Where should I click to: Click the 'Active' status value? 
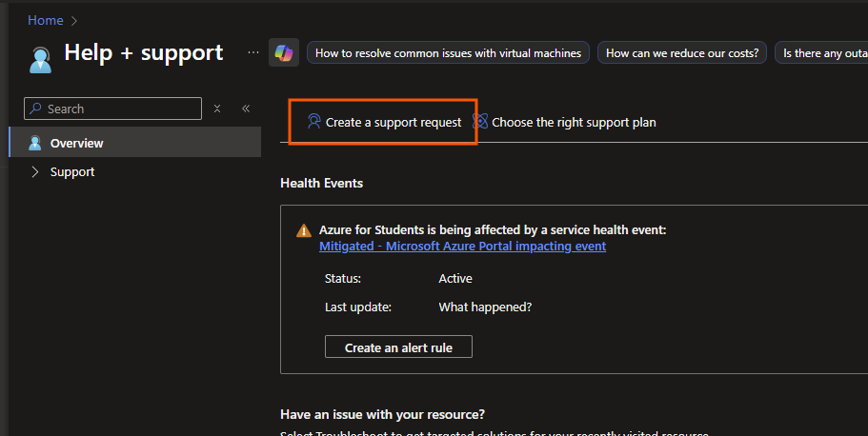click(x=455, y=278)
